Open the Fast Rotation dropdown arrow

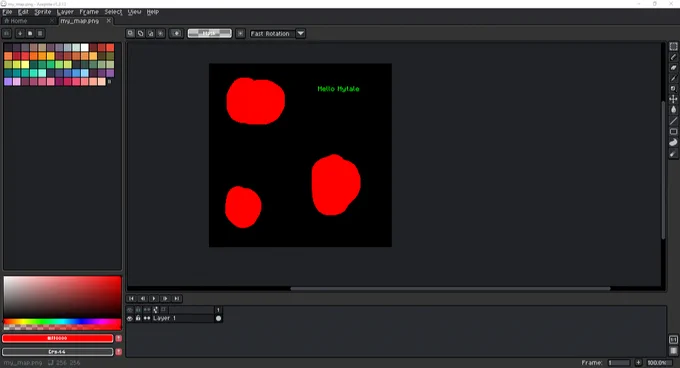coord(301,33)
